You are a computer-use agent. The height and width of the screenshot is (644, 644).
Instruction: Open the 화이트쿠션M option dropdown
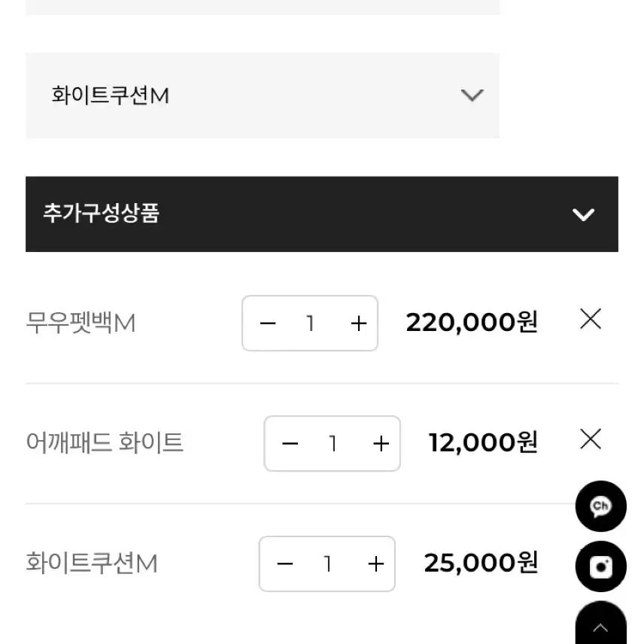(x=262, y=96)
